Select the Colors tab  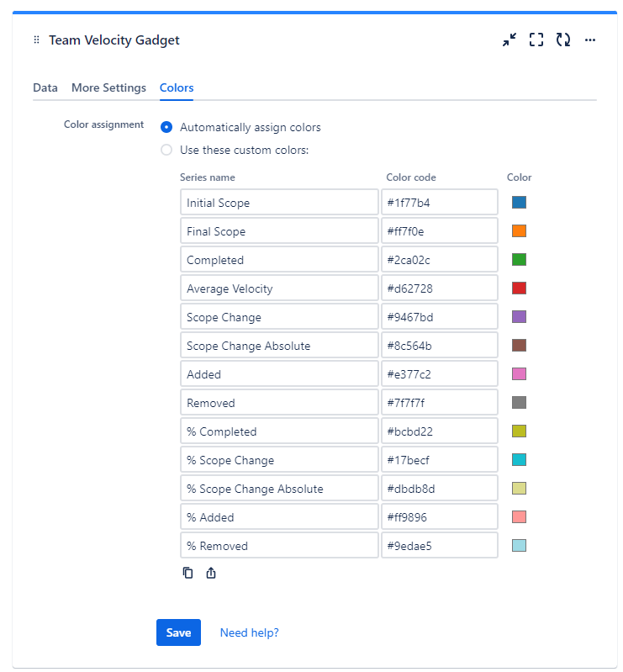177,87
